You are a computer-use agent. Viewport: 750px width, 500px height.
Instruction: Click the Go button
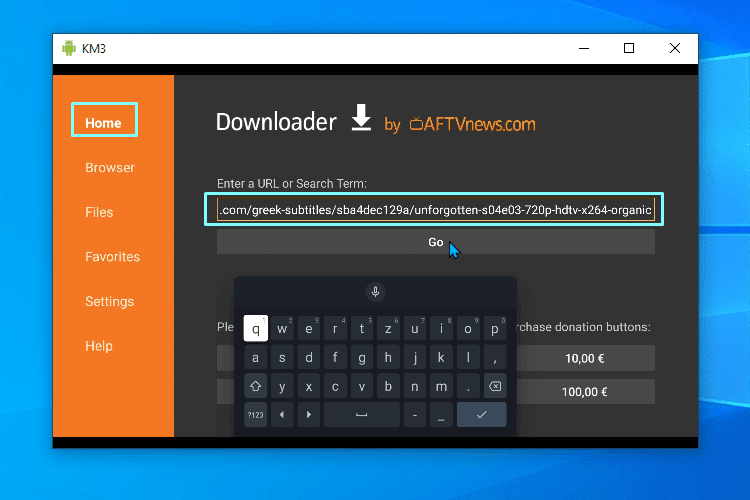[x=435, y=242]
